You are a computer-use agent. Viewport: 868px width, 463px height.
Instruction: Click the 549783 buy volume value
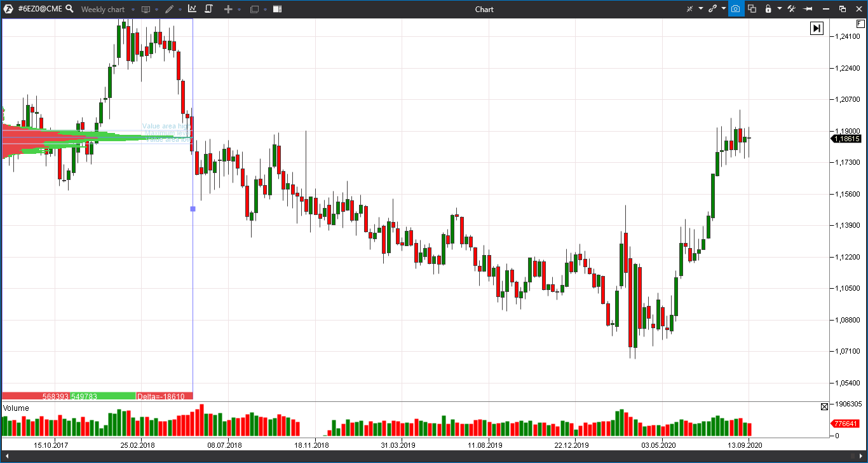point(85,396)
